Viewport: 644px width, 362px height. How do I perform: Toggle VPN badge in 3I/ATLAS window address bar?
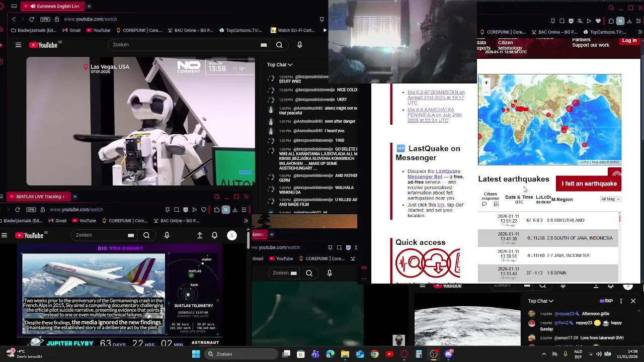click(32, 210)
